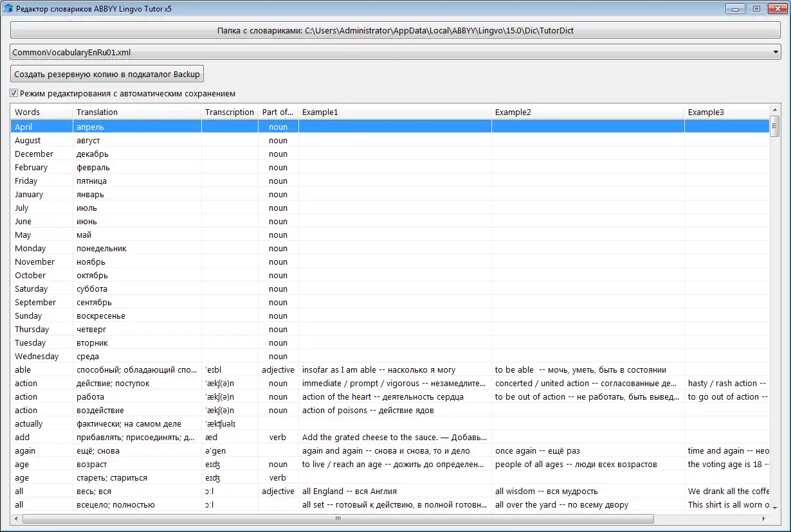
Task: Select the 'Wednesday' word cell
Action: coord(37,357)
